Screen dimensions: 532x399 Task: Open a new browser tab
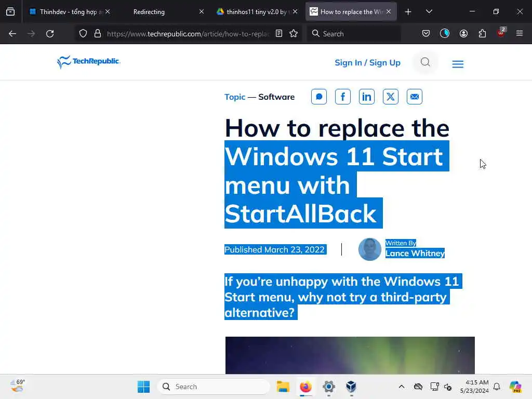(408, 12)
